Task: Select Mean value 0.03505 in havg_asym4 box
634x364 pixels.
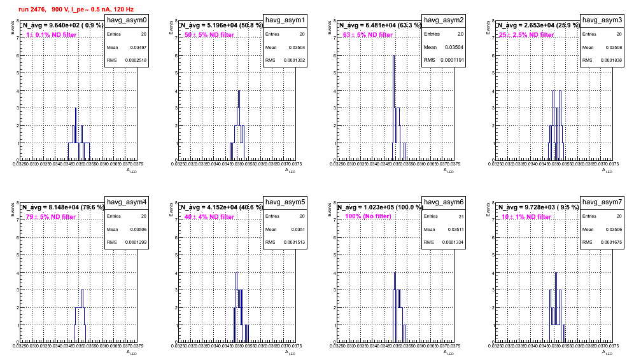Action: (138, 229)
